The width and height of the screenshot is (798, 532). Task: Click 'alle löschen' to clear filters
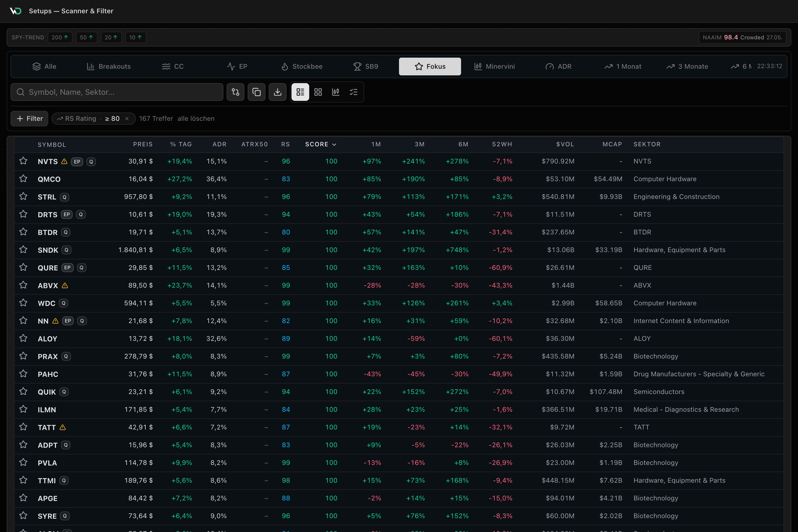[x=196, y=118]
